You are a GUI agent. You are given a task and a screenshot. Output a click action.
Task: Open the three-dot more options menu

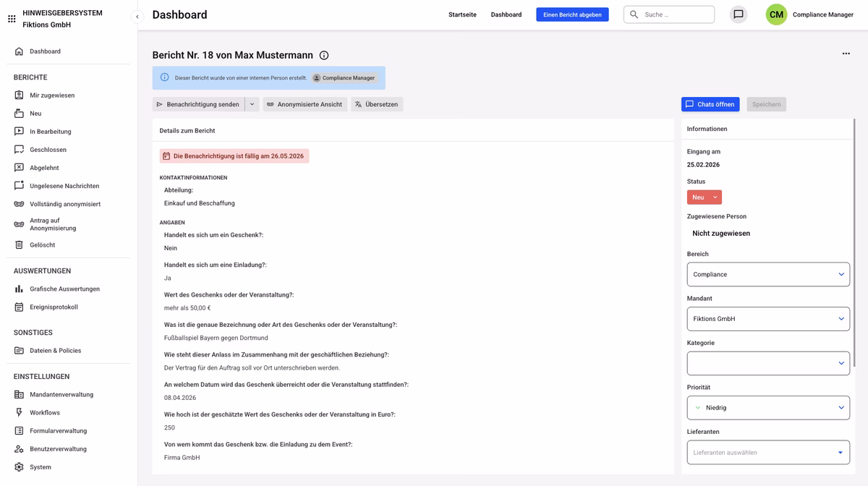click(846, 54)
